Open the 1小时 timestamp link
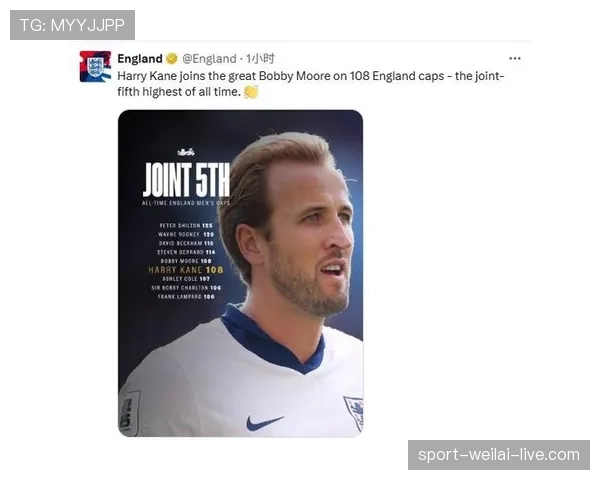Image resolution: width=600 pixels, height=480 pixels. (260, 59)
